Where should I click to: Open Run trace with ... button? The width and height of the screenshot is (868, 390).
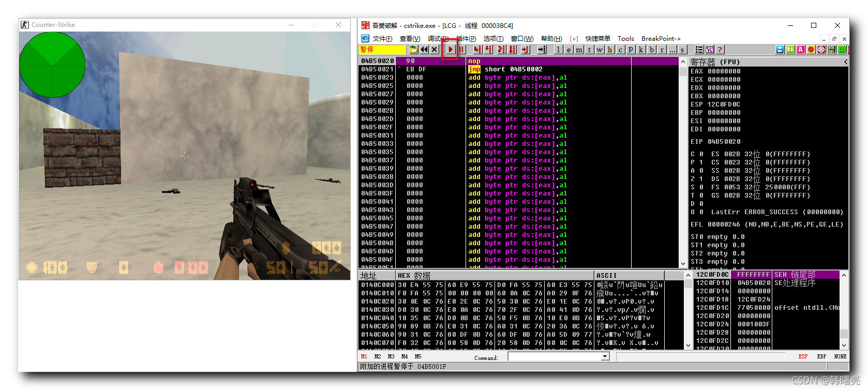coord(672,50)
